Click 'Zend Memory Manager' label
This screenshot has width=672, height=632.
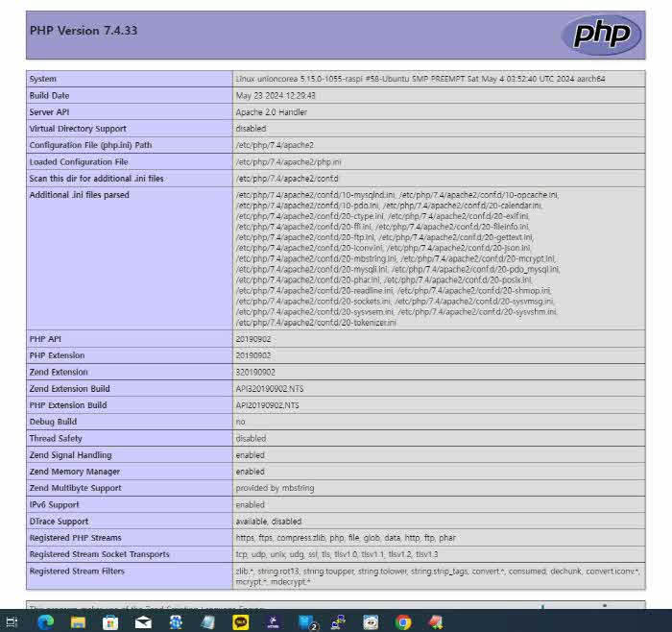click(75, 472)
